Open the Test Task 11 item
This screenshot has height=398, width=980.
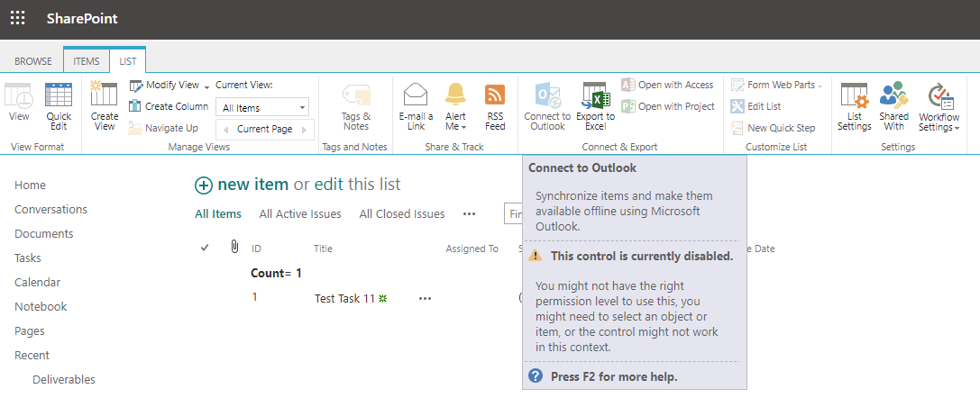coord(344,299)
